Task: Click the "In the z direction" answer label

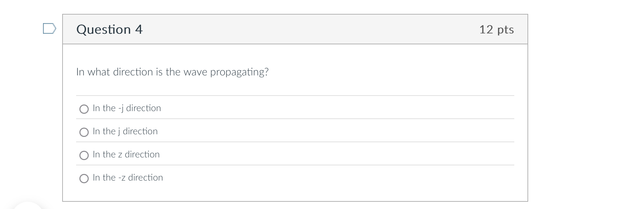Action: 126,154
